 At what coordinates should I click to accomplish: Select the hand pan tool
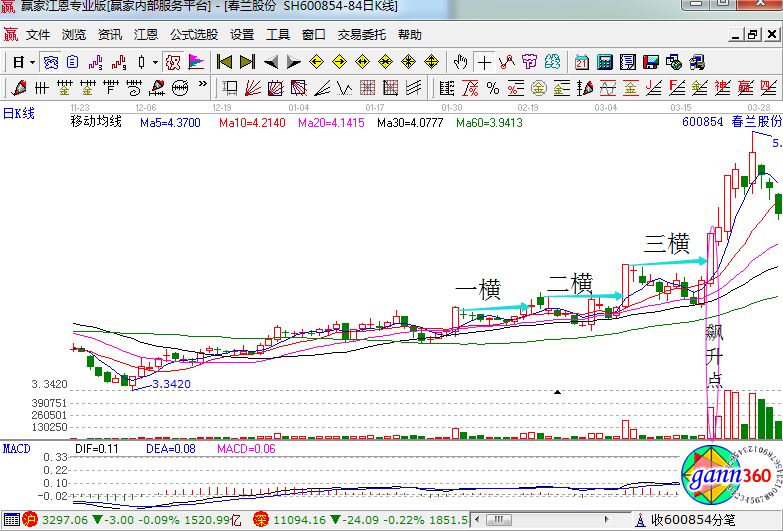click(x=460, y=61)
